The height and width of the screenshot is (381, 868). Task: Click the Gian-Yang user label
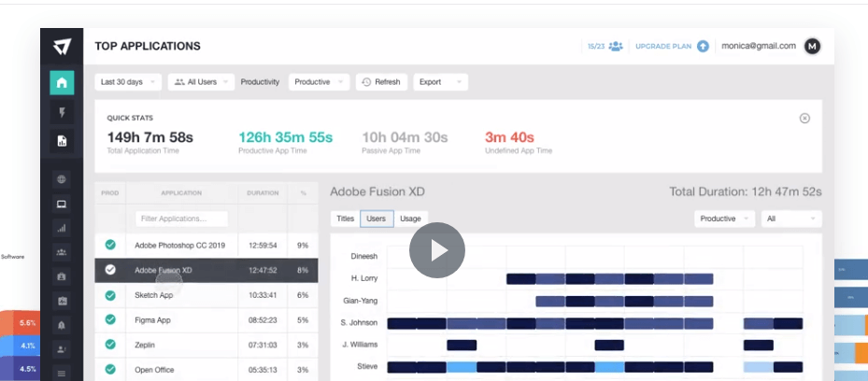[361, 301]
